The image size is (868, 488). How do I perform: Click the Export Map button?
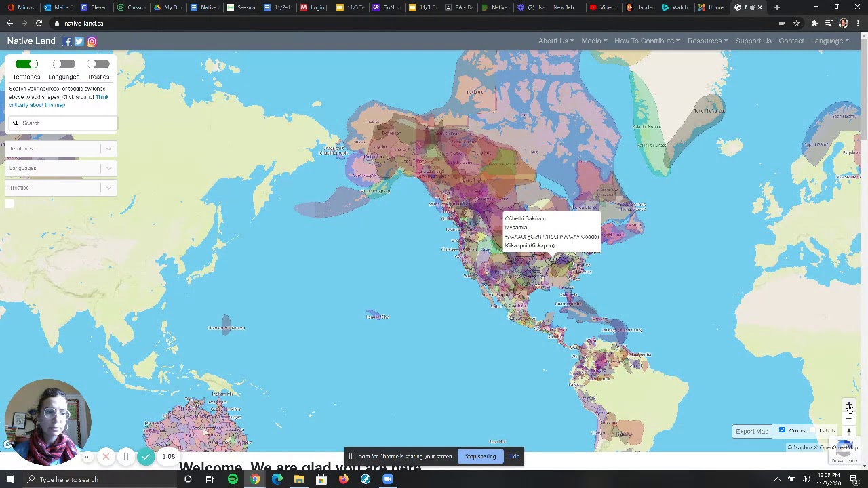click(x=752, y=431)
